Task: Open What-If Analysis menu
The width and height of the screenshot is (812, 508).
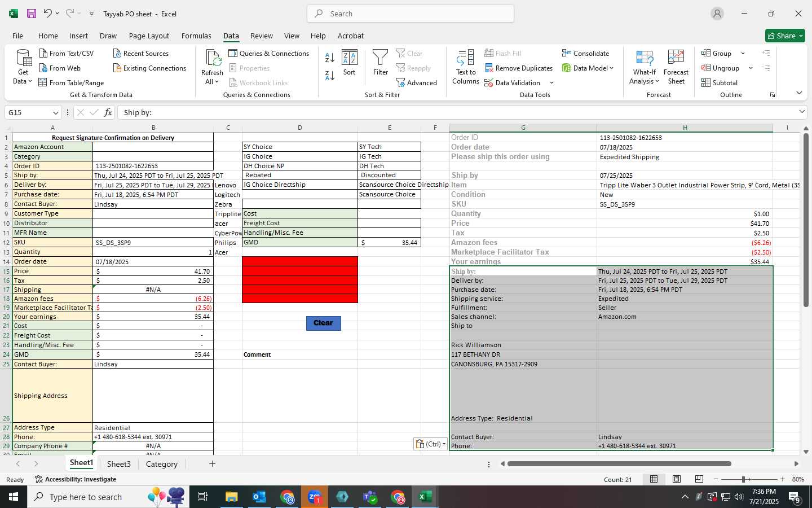Action: coord(645,67)
